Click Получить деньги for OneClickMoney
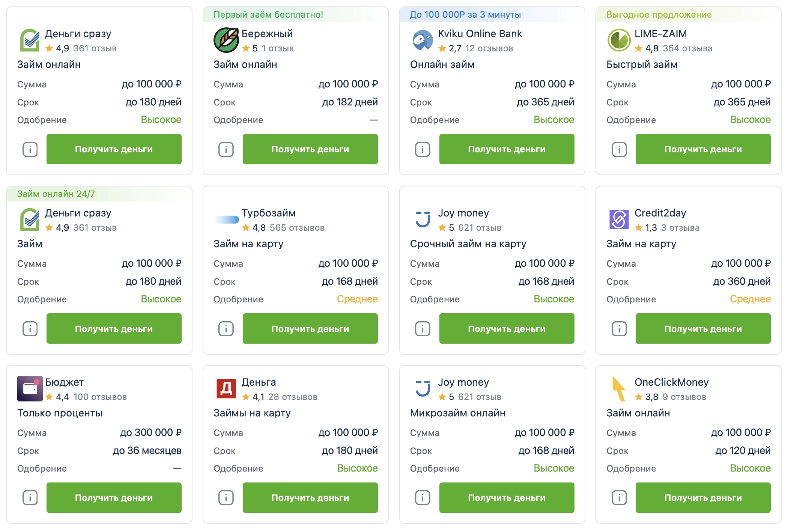The width and height of the screenshot is (788, 532). coord(703,498)
